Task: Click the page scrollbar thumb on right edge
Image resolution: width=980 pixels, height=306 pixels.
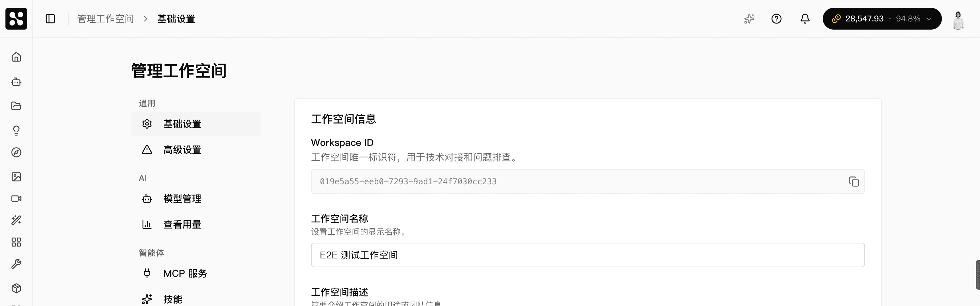Action: pos(978,274)
